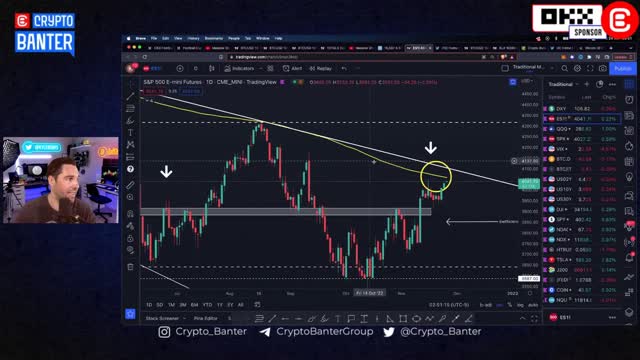Viewport: 640px width, 360px height.
Task: Select the 1M time range button
Action: 171,304
